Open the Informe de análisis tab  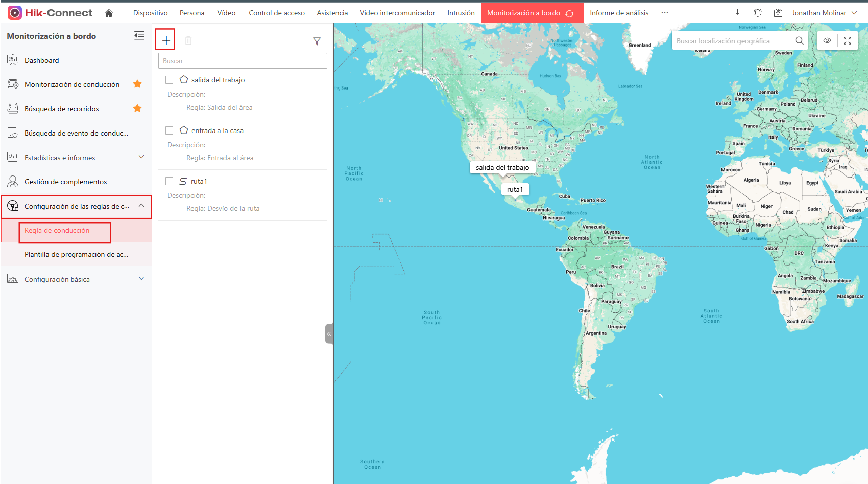pos(619,13)
